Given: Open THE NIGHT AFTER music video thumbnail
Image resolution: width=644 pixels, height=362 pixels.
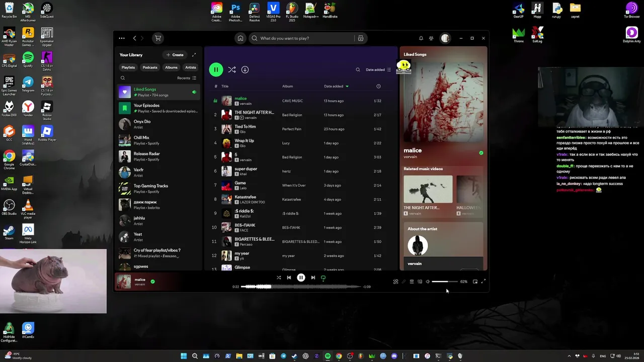Looking at the screenshot, I should pyautogui.click(x=428, y=189).
